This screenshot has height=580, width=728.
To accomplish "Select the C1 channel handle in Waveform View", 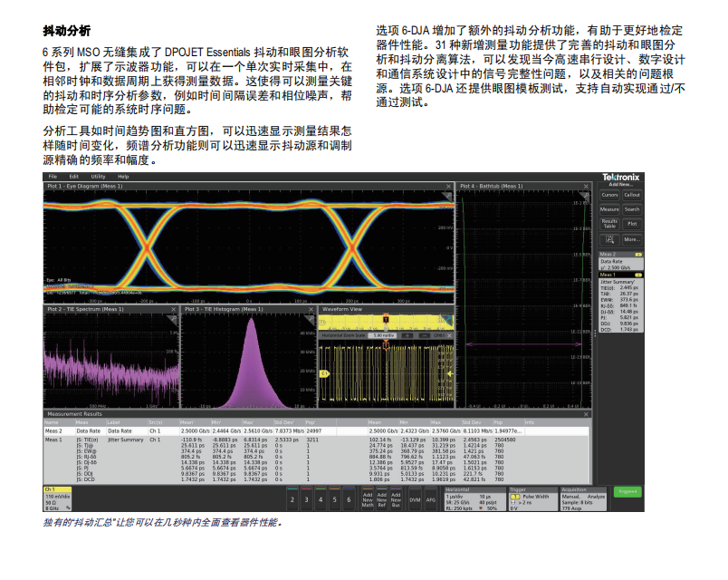I will [324, 373].
